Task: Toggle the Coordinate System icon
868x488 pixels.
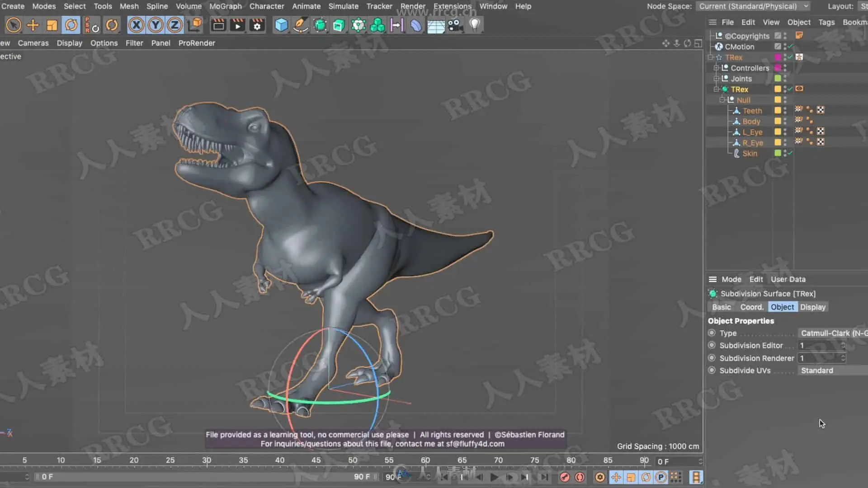Action: 195,25
